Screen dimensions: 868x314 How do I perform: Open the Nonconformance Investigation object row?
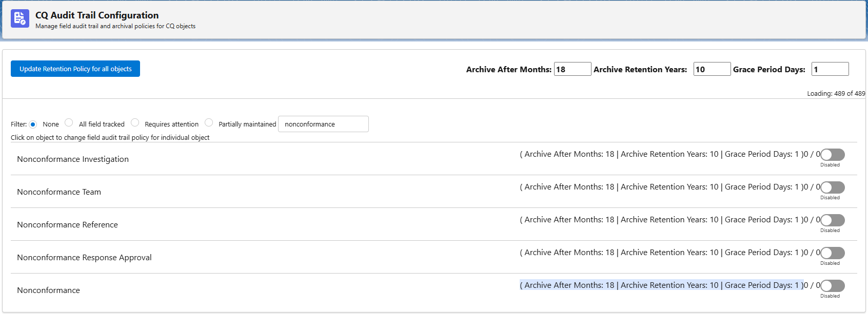pyautogui.click(x=73, y=159)
